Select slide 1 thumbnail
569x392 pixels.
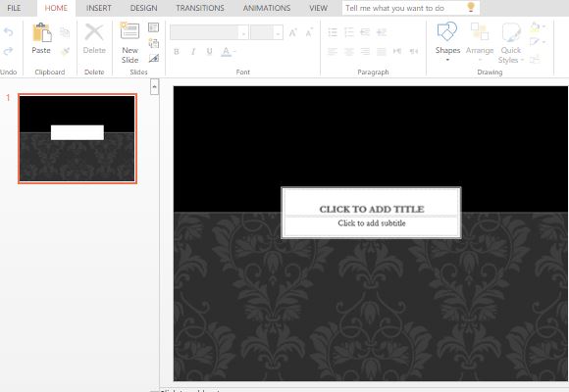pos(78,138)
